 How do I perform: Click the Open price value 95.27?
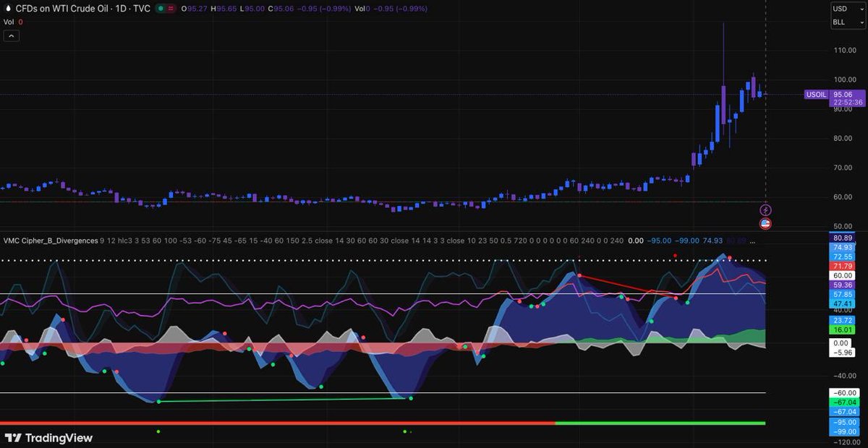pyautogui.click(x=197, y=9)
